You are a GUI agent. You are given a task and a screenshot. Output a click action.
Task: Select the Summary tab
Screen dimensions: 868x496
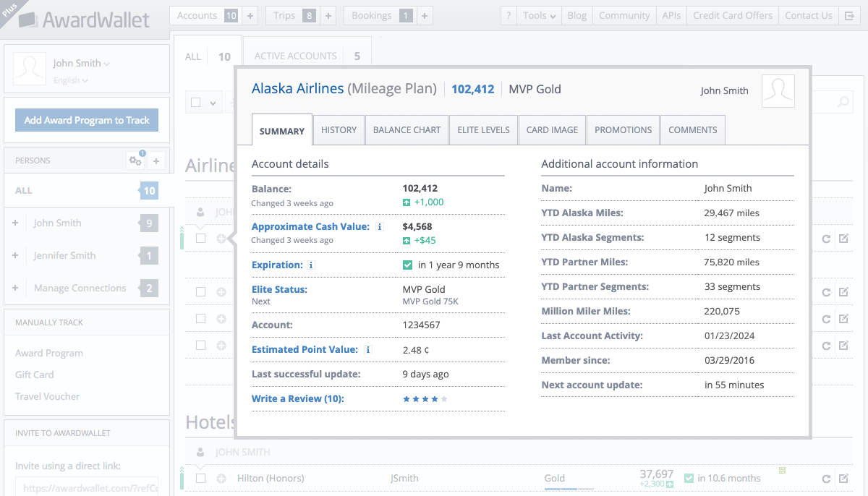tap(281, 130)
